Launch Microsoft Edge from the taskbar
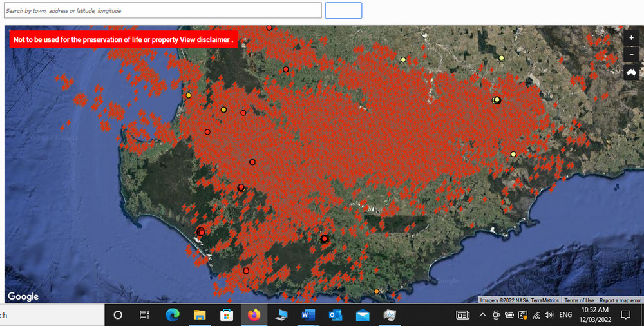Viewport: 644px width, 326px height. point(173,315)
